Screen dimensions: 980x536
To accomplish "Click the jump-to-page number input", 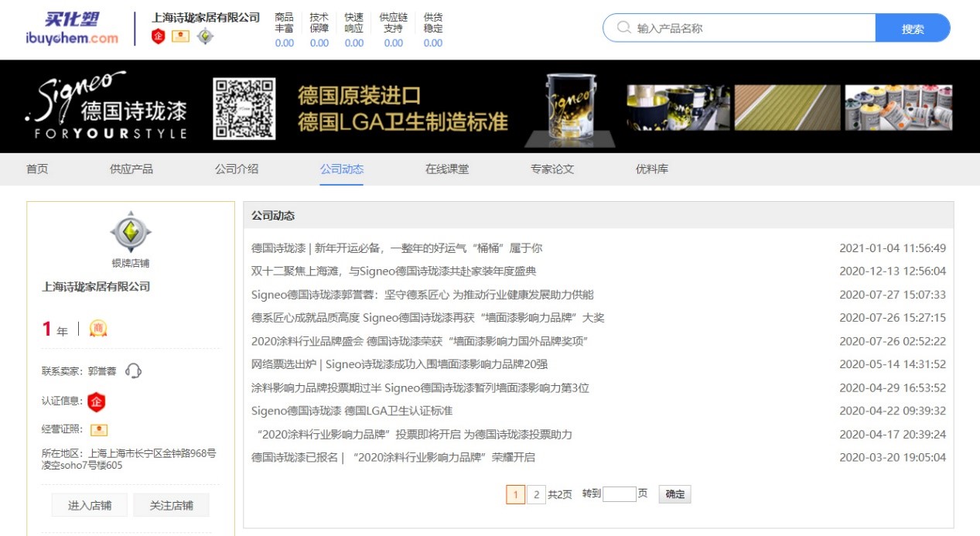I will click(x=619, y=493).
